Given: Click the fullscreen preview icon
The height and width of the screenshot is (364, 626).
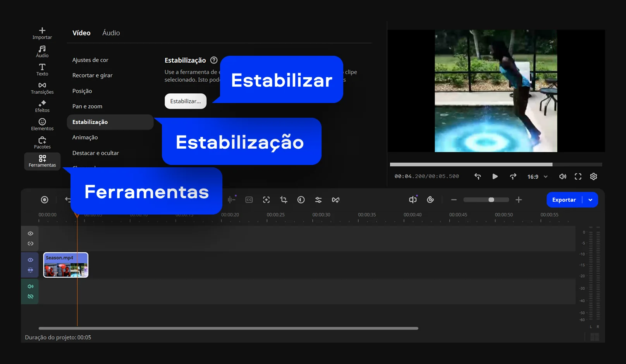Looking at the screenshot, I should point(578,177).
